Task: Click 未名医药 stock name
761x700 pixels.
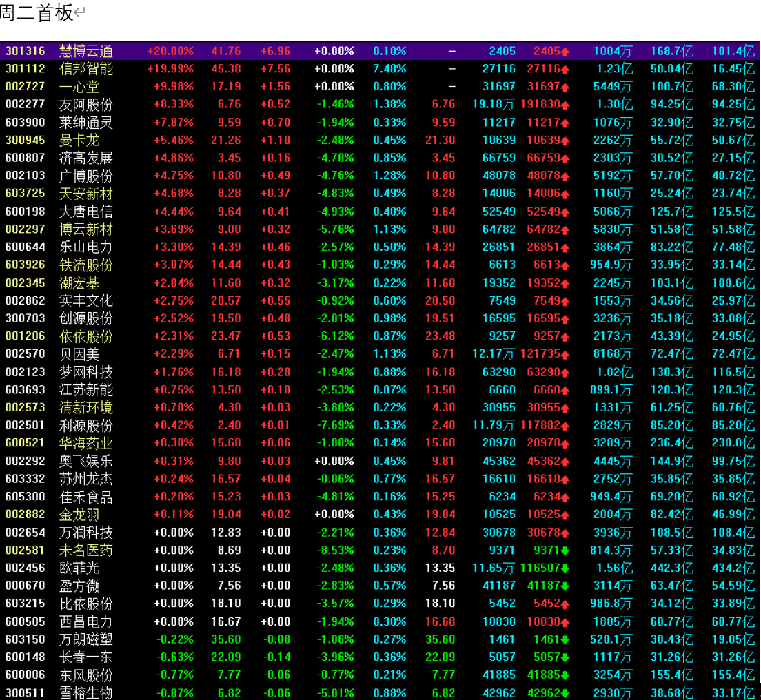Action: point(85,550)
